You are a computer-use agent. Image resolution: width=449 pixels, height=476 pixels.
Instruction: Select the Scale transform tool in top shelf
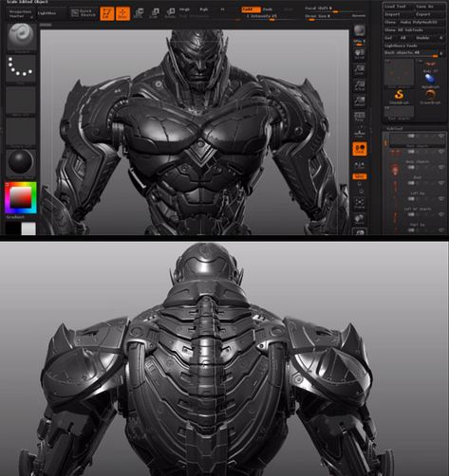pyautogui.click(x=155, y=13)
